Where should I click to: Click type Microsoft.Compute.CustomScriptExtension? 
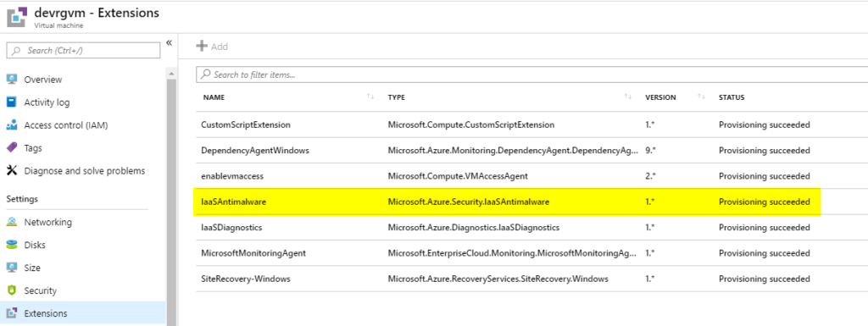click(471, 124)
